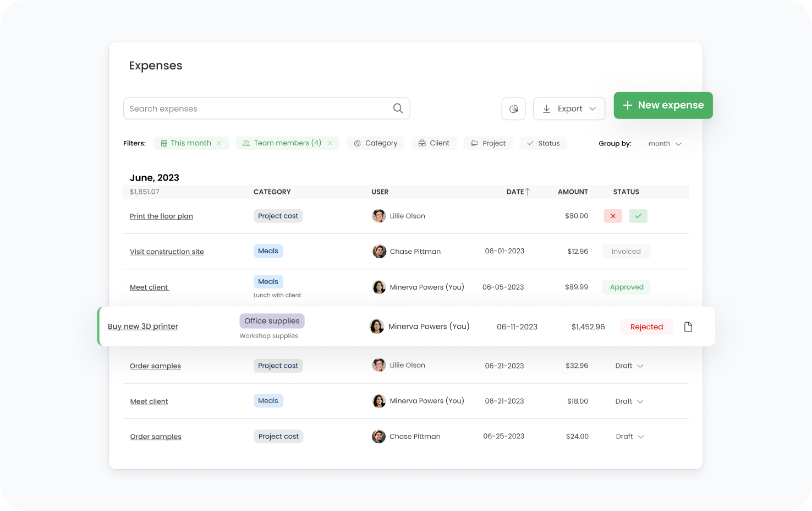Image resolution: width=812 pixels, height=511 pixels.
Task: Sort by the DATE column arrow
Action: [x=528, y=192]
